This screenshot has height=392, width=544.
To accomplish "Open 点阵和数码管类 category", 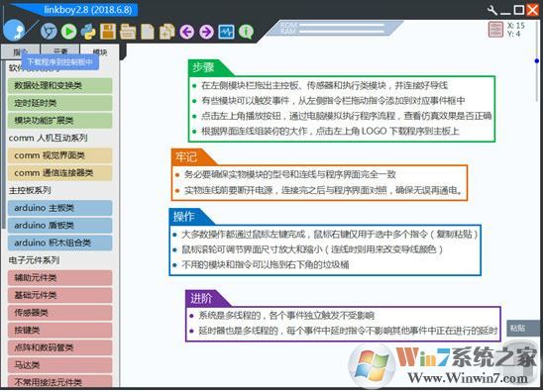I will click(x=59, y=347).
